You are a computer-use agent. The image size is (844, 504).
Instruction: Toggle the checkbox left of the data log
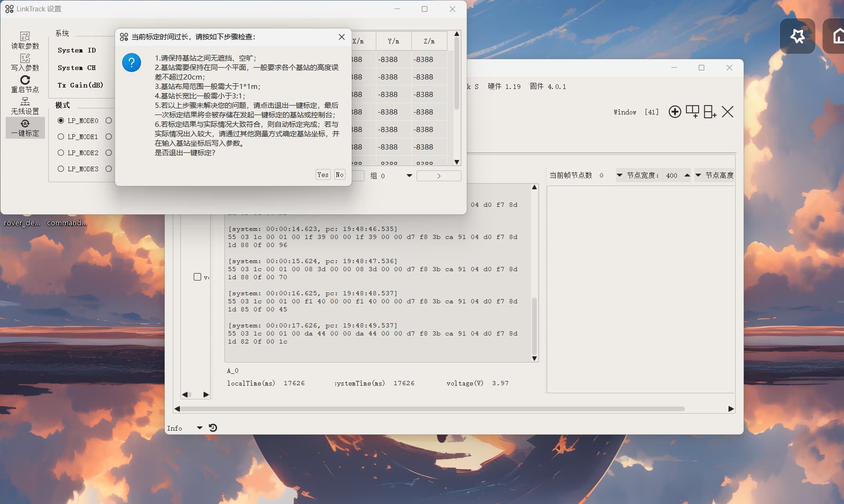pyautogui.click(x=197, y=277)
